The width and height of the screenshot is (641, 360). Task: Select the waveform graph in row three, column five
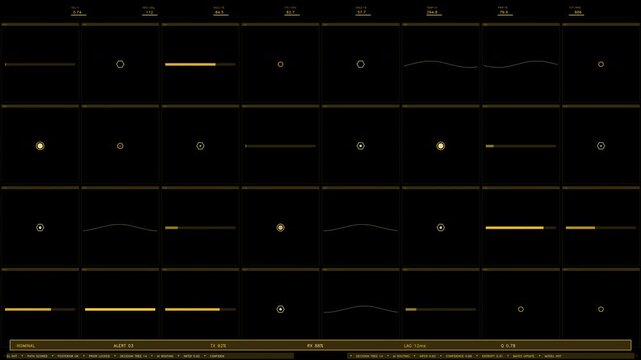tap(361, 228)
